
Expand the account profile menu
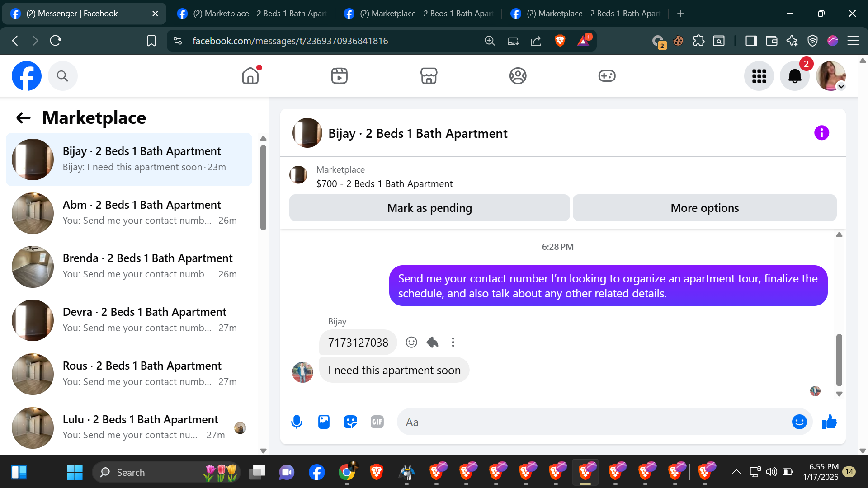point(831,76)
